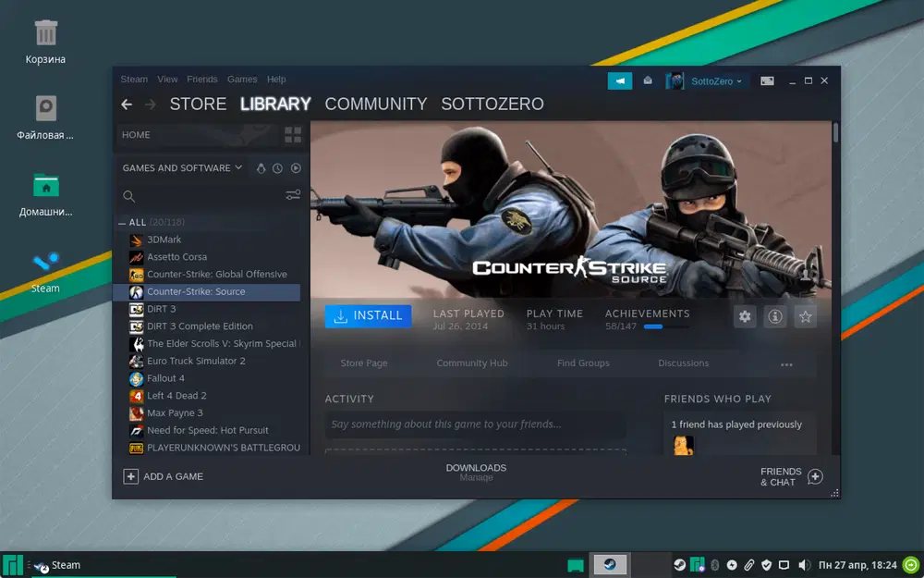Click the library search field

[203, 196]
